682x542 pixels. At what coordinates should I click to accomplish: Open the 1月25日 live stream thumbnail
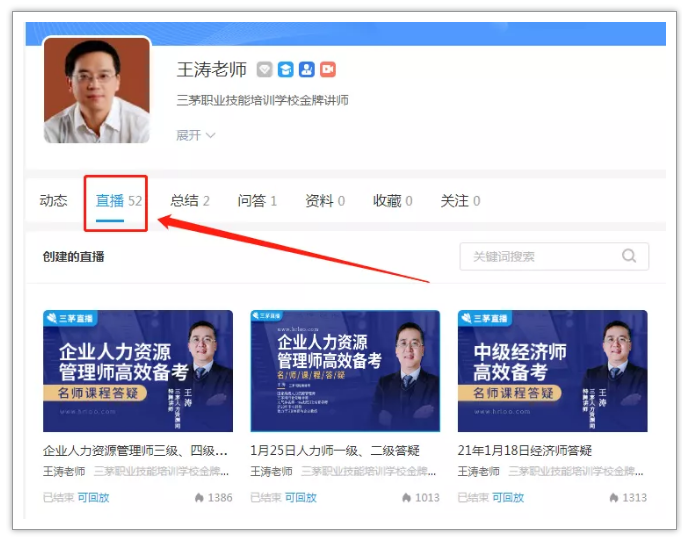pos(345,371)
